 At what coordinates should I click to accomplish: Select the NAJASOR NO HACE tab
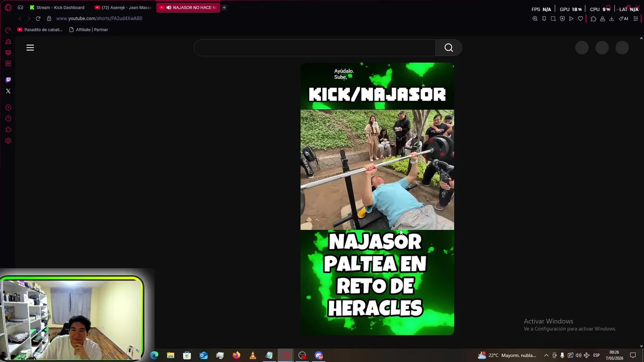click(188, 8)
